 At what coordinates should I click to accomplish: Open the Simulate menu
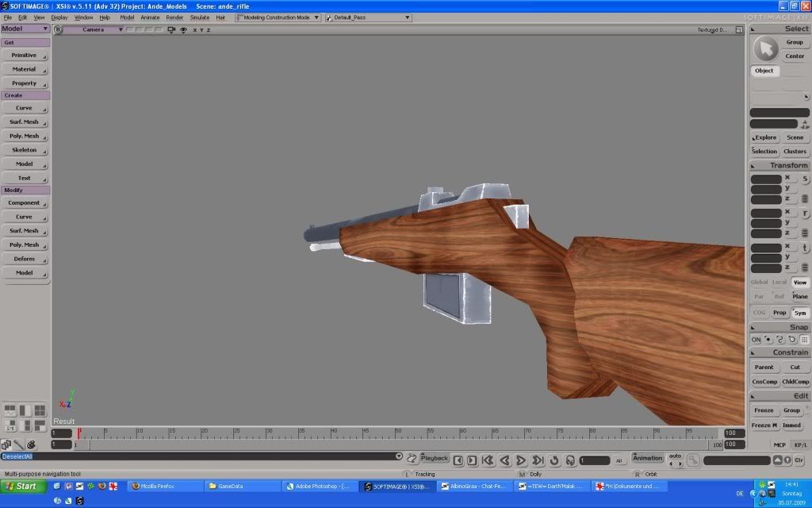(199, 17)
